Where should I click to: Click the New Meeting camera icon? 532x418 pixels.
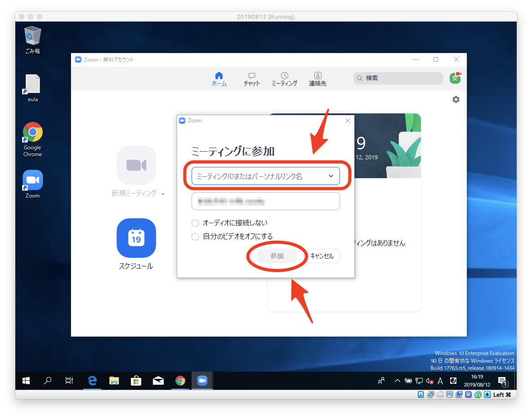click(x=136, y=165)
